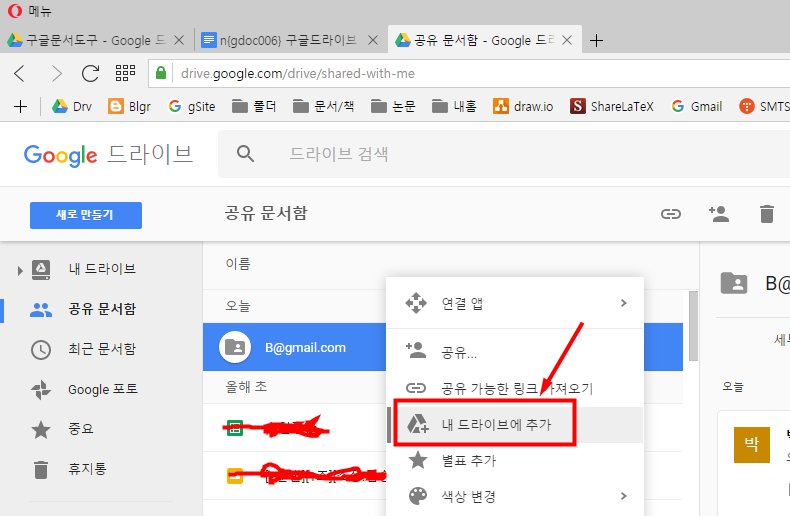Viewport: 790px width, 516px height.
Task: Click the 색상 변경 submenu arrow
Action: 624,496
